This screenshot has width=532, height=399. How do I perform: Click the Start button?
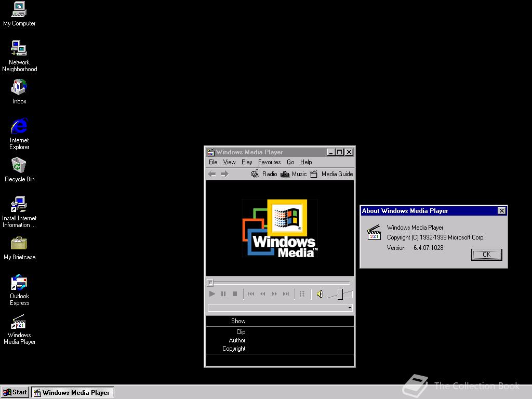[x=15, y=393]
